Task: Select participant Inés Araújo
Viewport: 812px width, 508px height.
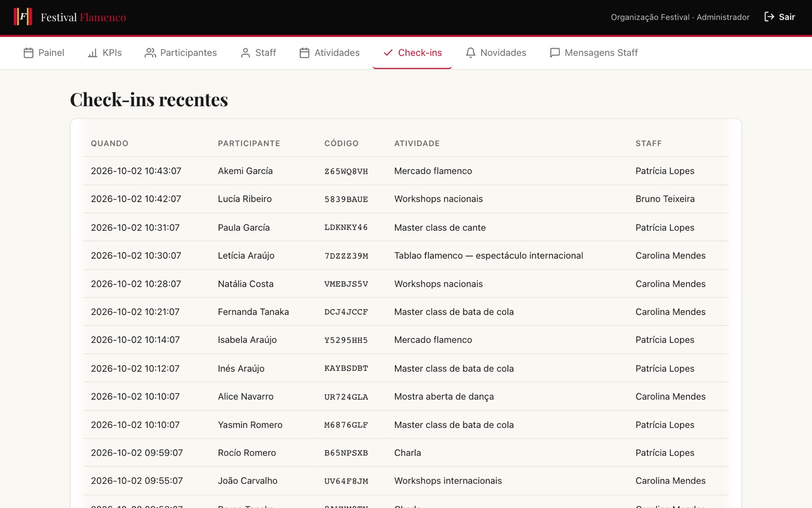Action: 241,368
